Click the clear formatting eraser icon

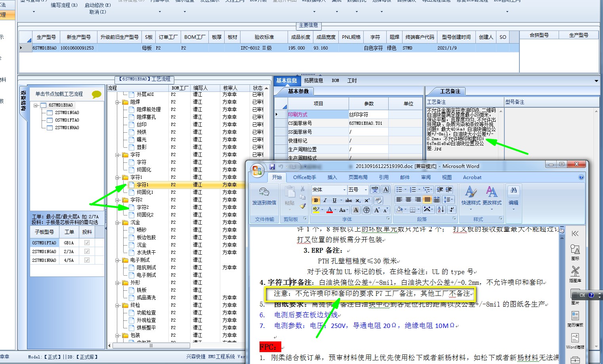tap(378, 200)
